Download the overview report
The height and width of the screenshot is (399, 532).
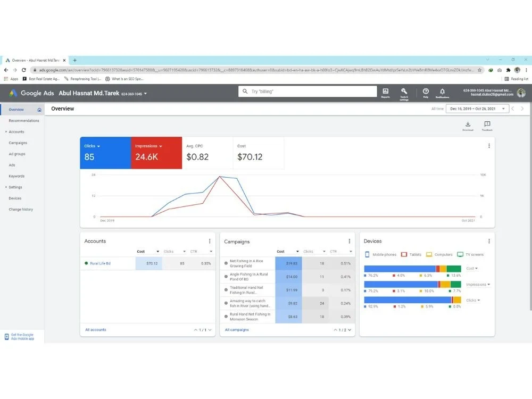(468, 126)
